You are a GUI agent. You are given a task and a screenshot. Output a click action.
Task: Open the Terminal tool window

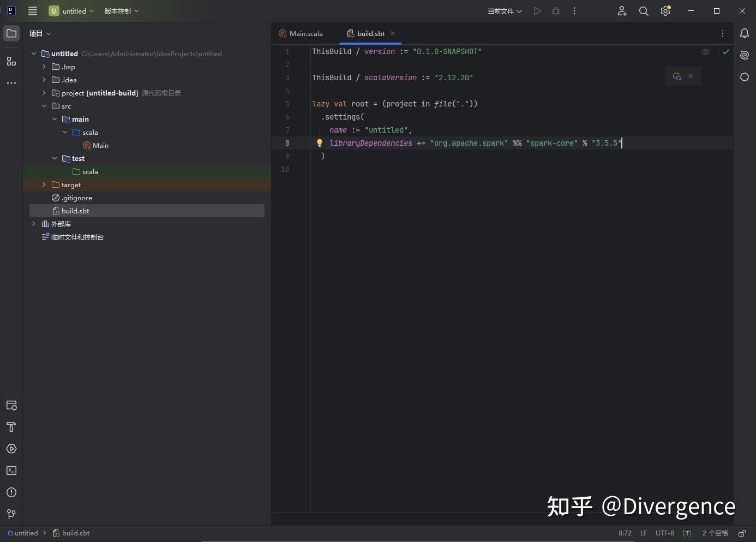coord(11,470)
